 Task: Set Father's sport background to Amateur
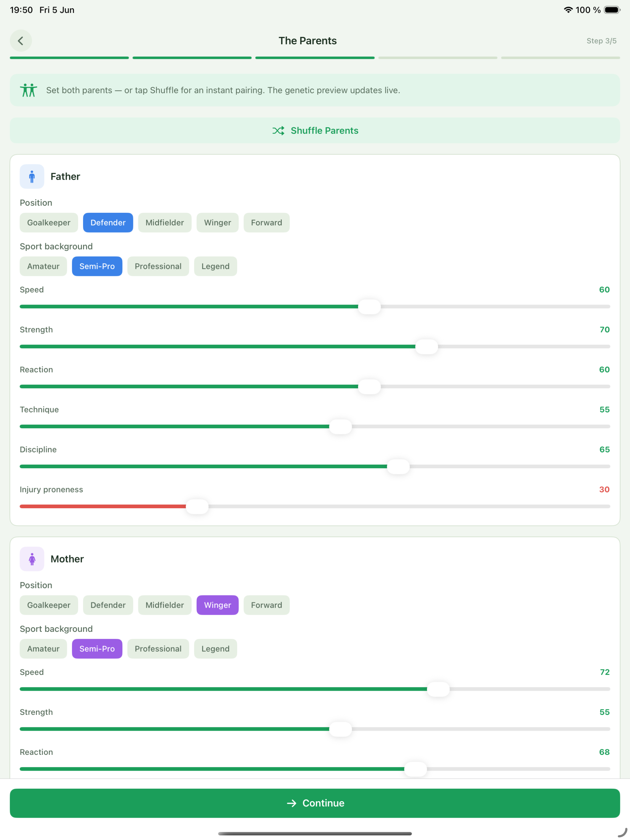click(43, 266)
